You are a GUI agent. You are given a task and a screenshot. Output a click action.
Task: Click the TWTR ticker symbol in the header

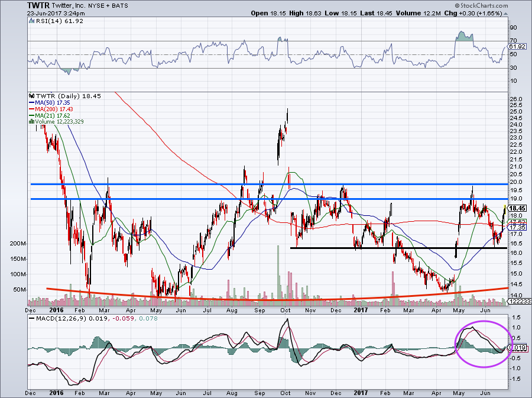coord(38,6)
